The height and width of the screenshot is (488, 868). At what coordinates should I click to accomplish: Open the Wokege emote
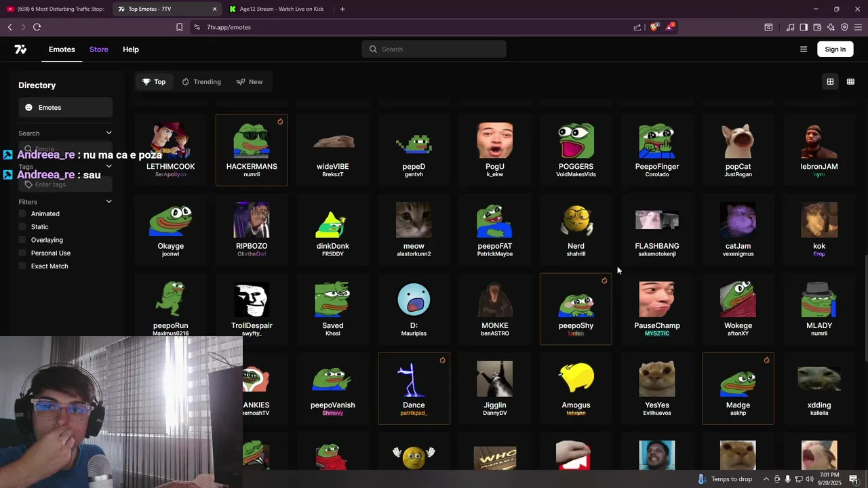point(738,309)
